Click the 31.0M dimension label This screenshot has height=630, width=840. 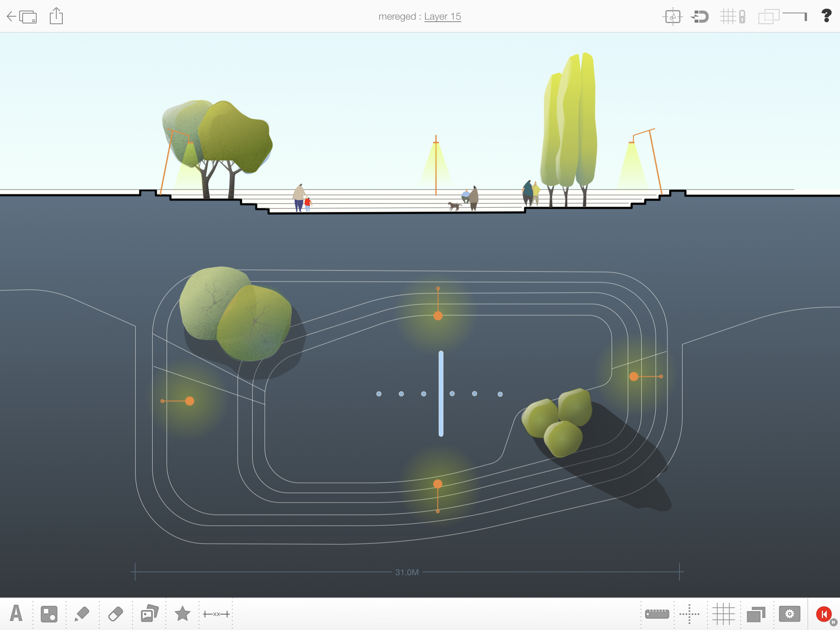(407, 572)
